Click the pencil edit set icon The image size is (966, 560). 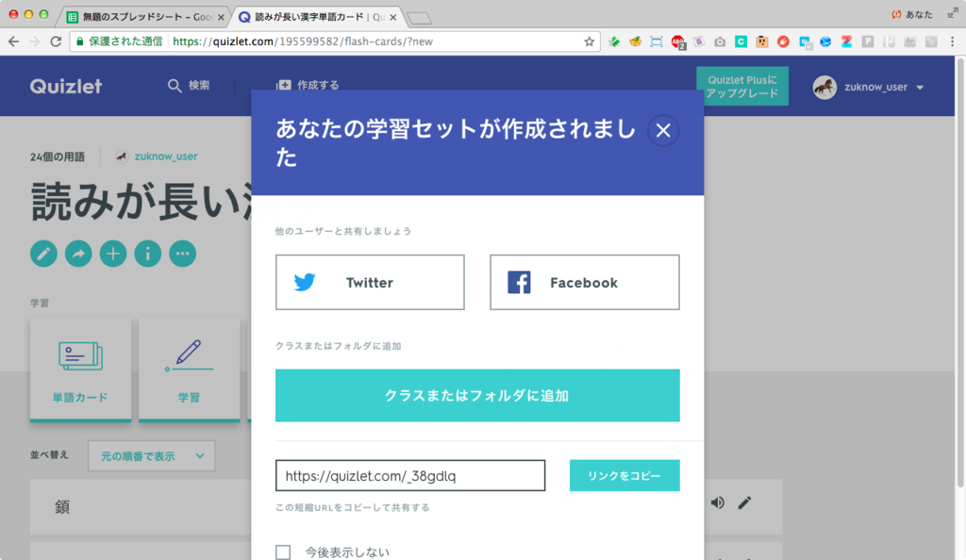point(43,254)
